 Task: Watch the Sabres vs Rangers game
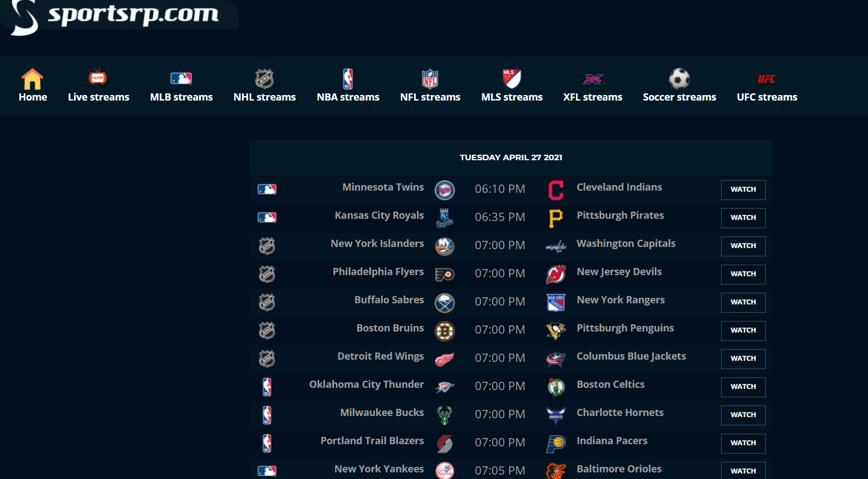pos(743,302)
